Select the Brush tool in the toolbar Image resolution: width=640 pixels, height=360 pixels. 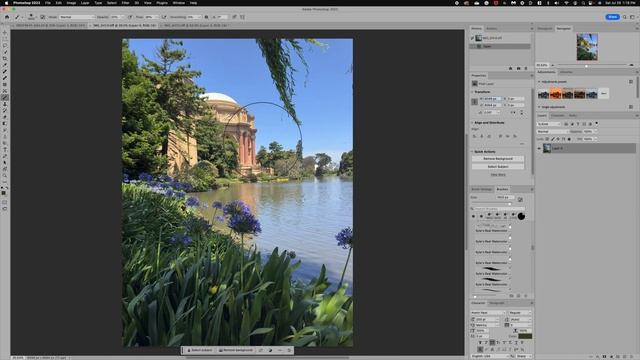(5, 98)
